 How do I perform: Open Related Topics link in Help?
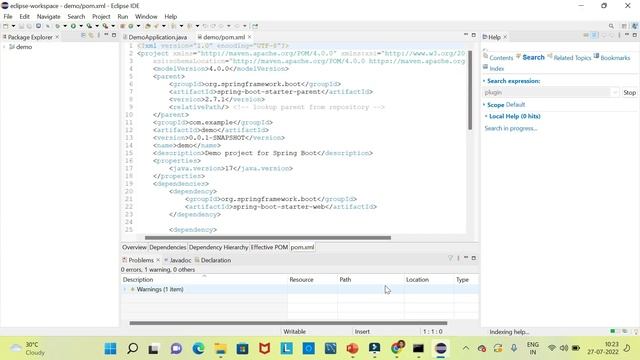[x=572, y=58]
